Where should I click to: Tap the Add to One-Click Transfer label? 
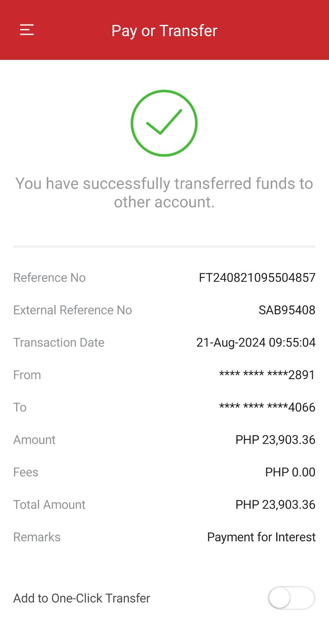[82, 599]
